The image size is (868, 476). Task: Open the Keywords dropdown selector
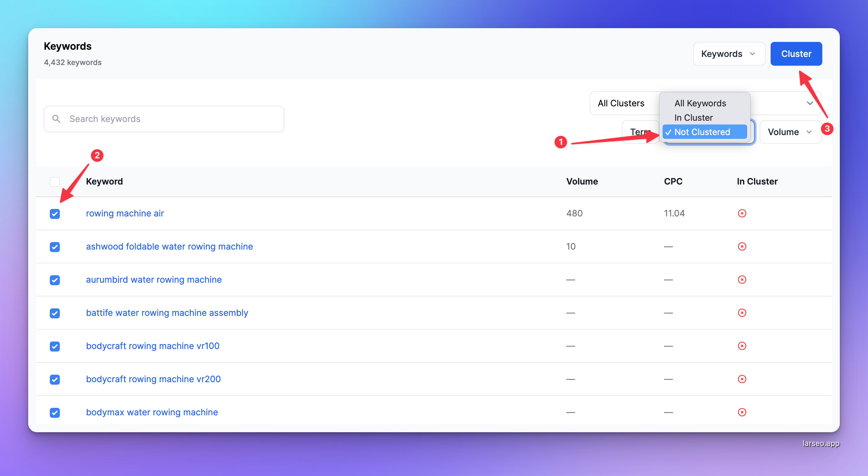click(728, 53)
